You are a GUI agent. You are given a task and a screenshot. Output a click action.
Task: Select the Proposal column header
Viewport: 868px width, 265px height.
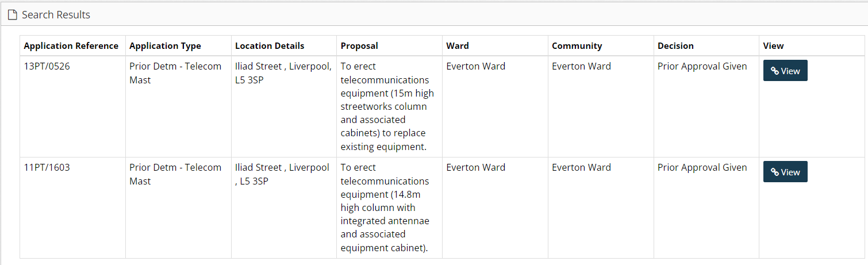click(x=359, y=46)
